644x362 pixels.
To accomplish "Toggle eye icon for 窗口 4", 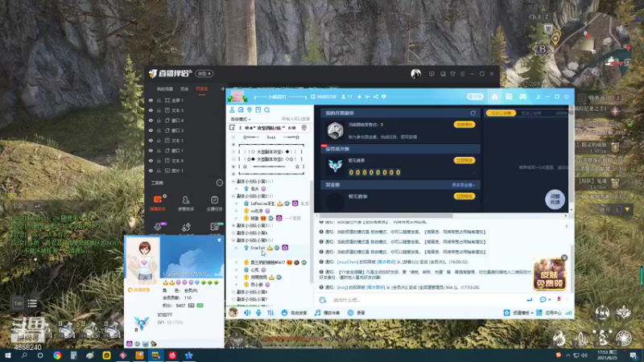I will point(151,121).
